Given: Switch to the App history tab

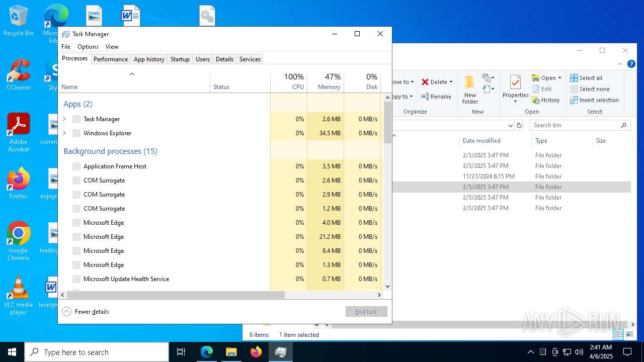Looking at the screenshot, I should (x=149, y=59).
